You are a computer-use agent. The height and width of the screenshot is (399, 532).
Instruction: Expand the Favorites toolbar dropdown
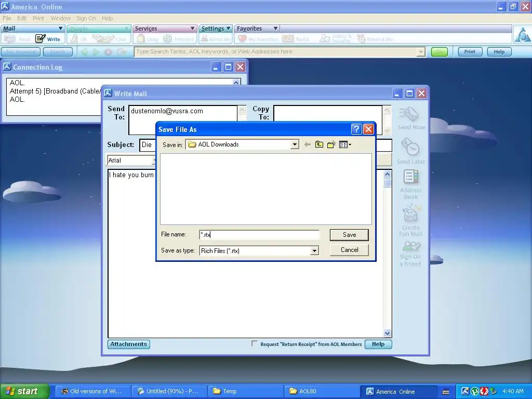tap(276, 29)
